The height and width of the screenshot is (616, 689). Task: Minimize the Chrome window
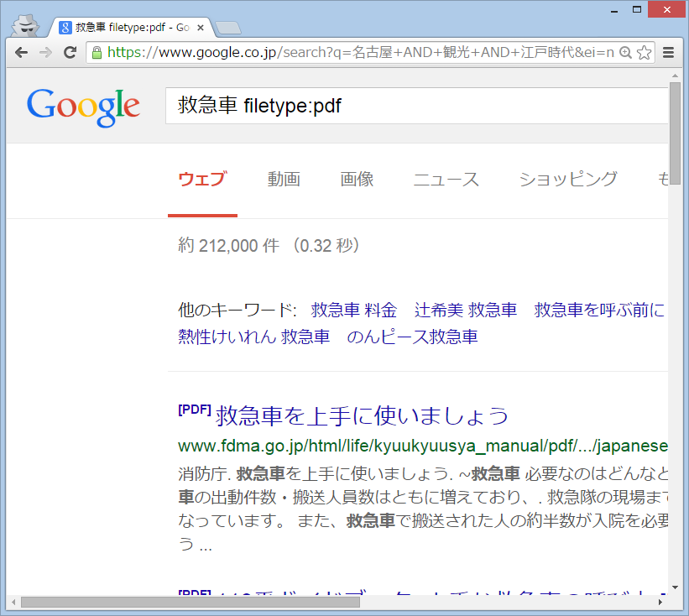pyautogui.click(x=614, y=10)
